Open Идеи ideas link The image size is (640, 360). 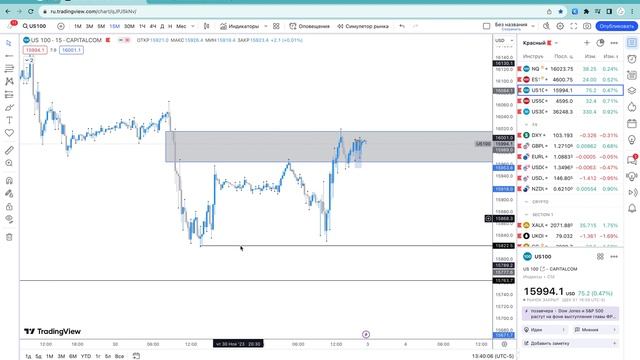(545, 330)
